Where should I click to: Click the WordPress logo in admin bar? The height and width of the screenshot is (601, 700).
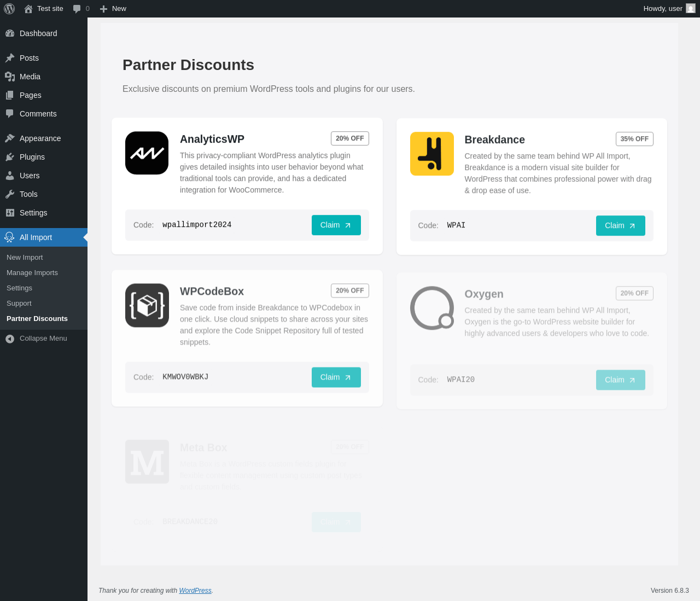[x=9, y=9]
